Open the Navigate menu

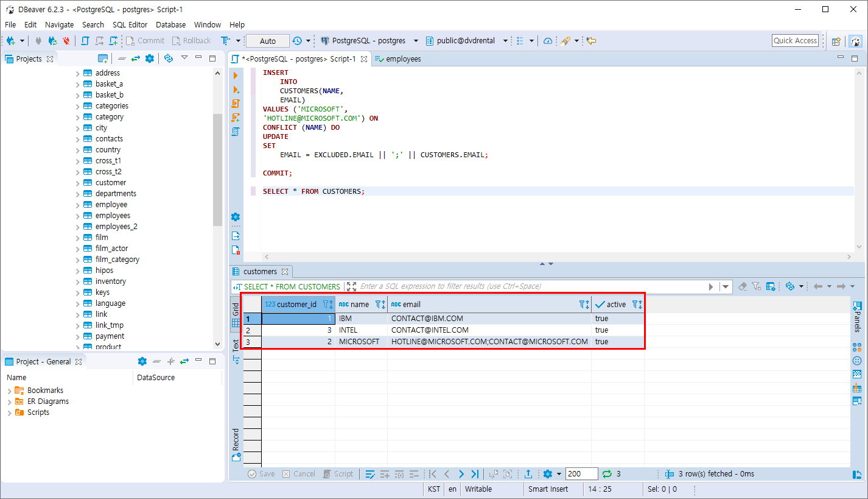click(x=59, y=24)
